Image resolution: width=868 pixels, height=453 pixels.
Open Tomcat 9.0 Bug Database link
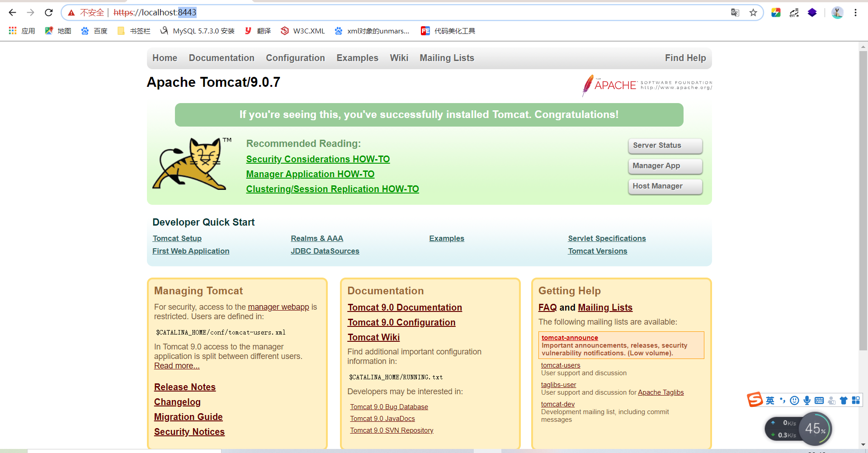[x=389, y=407]
